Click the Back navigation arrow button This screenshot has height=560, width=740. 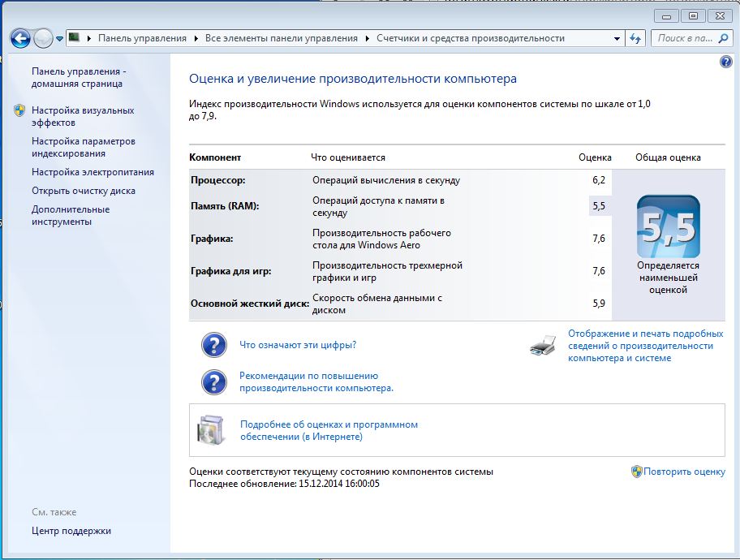coord(20,38)
